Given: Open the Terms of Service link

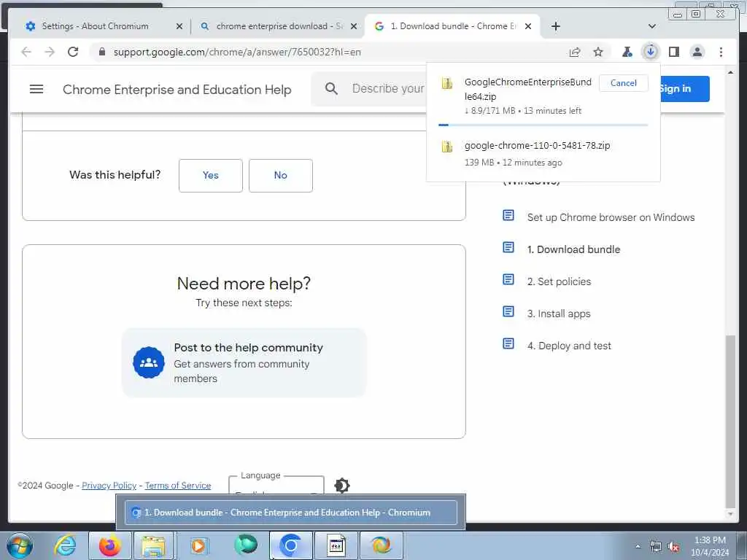Looking at the screenshot, I should [178, 485].
